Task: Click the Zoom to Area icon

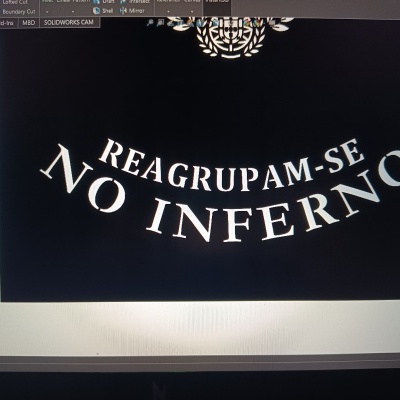Action: coord(160,22)
